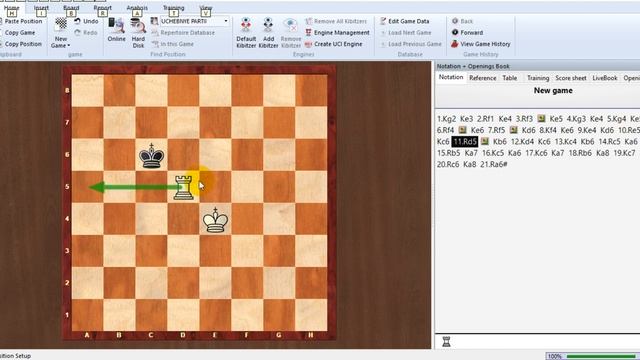Jump to move 9.Ke4 in notation
Screen dimensions: 640x360
pos(587,130)
